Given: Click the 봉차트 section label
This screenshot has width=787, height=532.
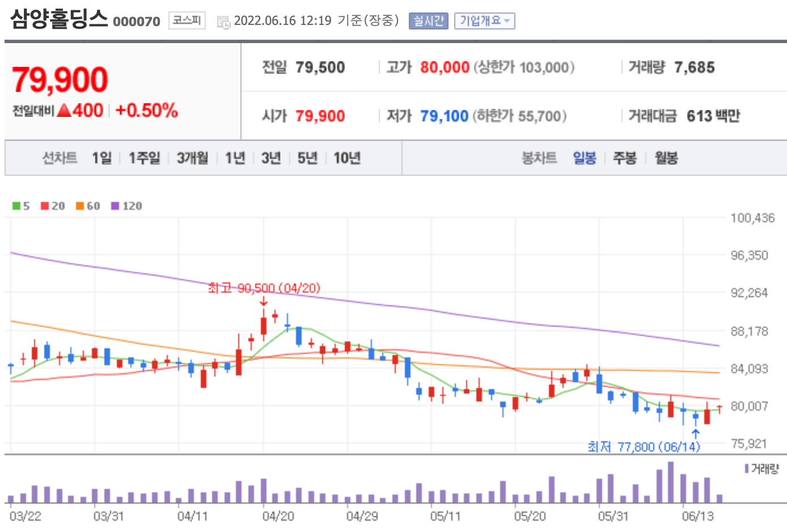Looking at the screenshot, I should (x=539, y=158).
